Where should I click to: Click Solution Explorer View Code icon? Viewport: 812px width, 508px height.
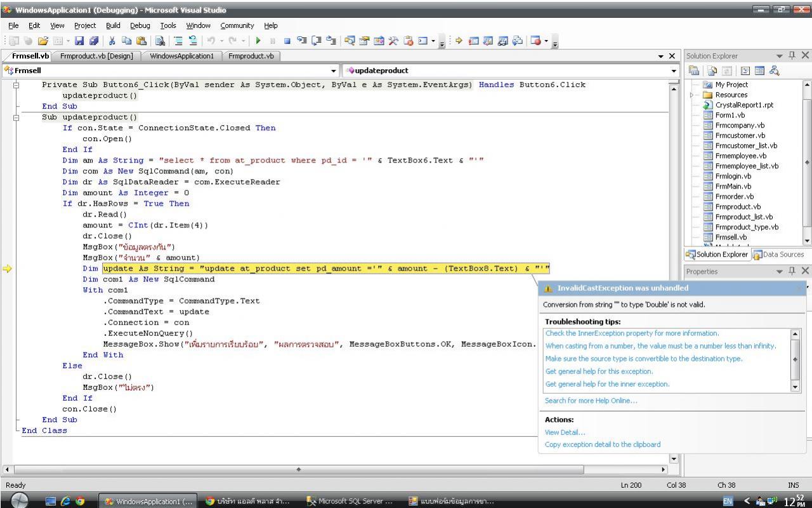point(745,70)
